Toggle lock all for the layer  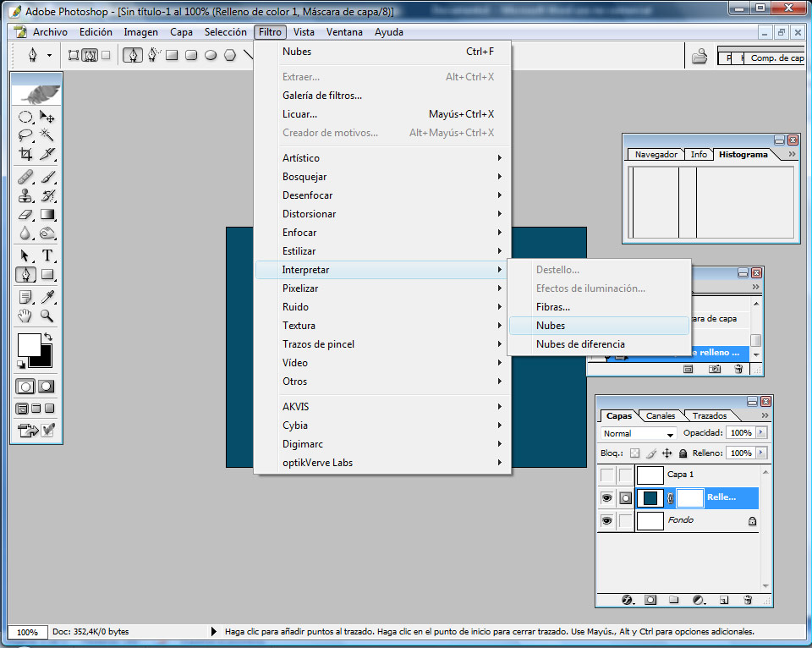point(683,453)
